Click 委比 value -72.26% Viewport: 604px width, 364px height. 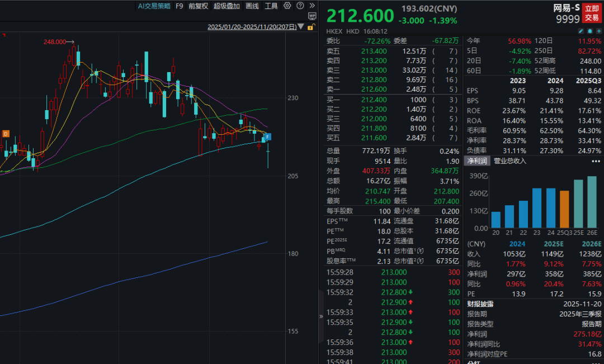[377, 41]
